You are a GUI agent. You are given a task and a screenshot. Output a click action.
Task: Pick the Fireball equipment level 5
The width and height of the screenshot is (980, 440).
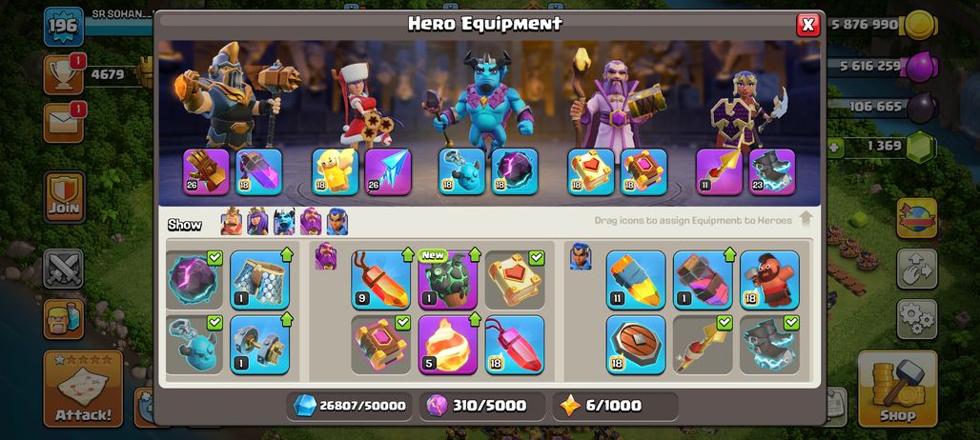(447, 345)
